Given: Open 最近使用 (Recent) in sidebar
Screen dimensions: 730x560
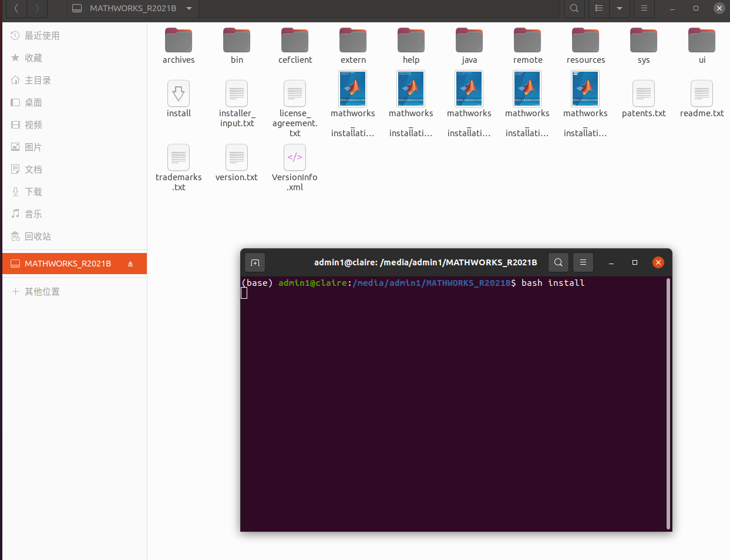Looking at the screenshot, I should pyautogui.click(x=75, y=36).
